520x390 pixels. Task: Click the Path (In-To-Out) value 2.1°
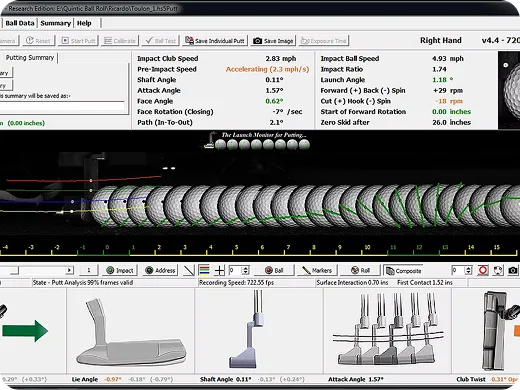276,123
